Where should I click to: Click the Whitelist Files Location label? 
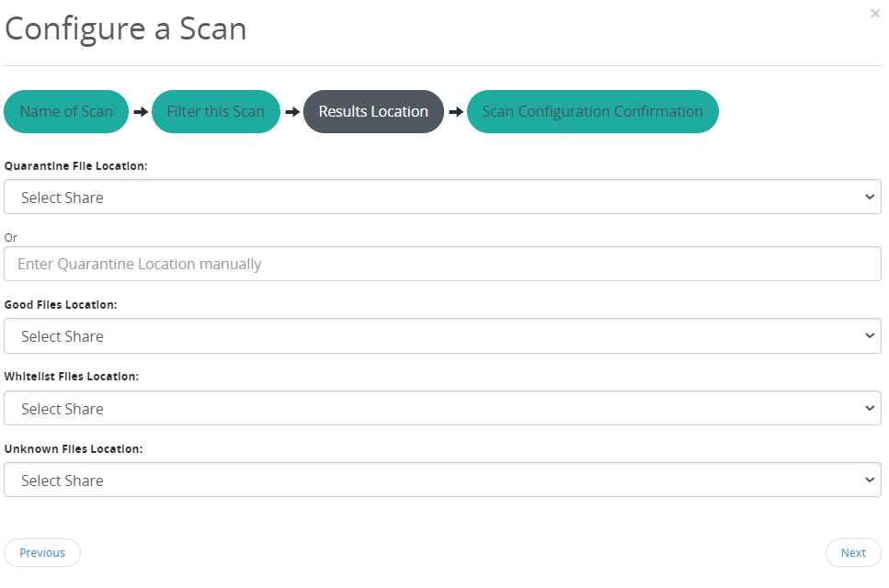point(72,377)
